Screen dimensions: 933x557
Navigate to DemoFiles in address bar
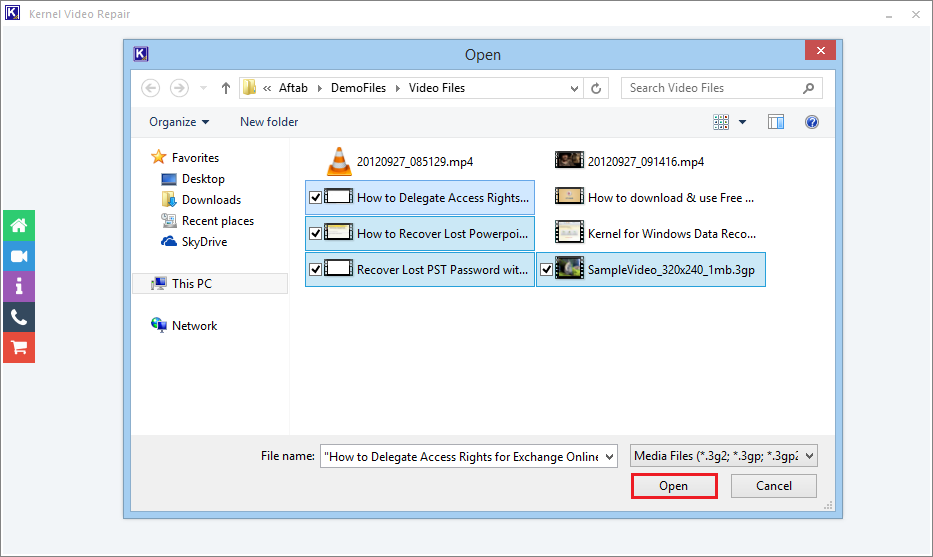pyautogui.click(x=358, y=88)
